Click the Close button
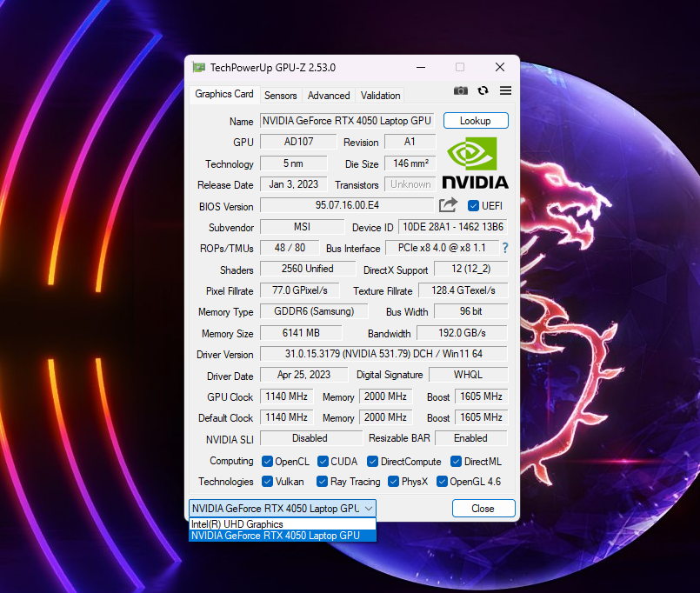 pos(483,508)
